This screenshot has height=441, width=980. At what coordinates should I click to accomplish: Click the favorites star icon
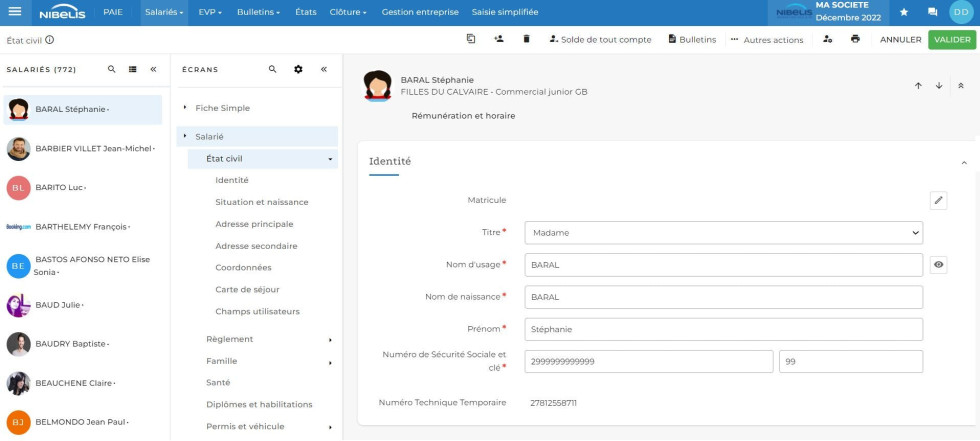(904, 12)
